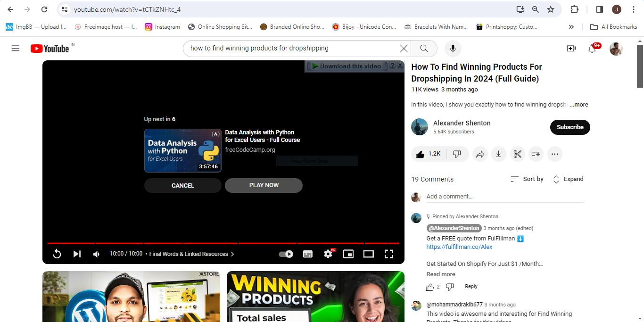Image resolution: width=644 pixels, height=322 pixels.
Task: Toggle theater mode
Action: (x=369, y=254)
